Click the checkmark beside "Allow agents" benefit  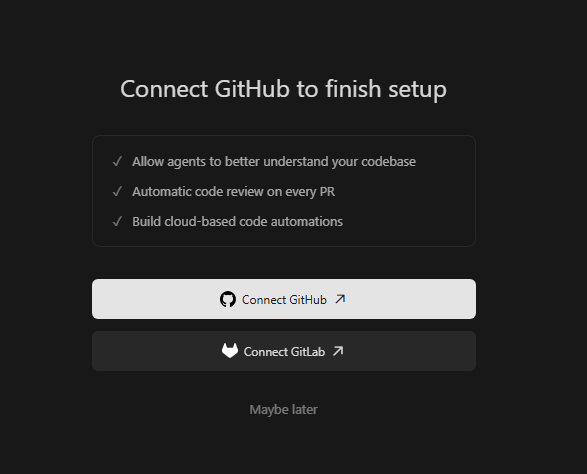click(117, 161)
